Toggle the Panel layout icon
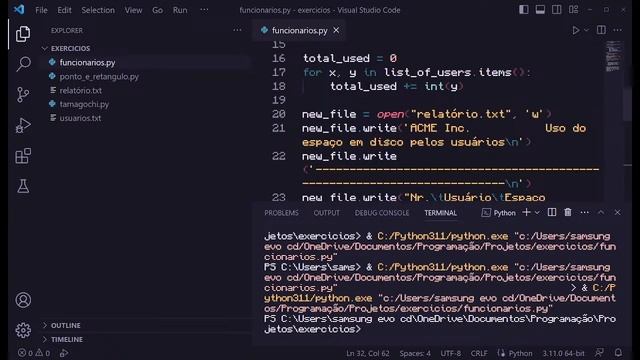 point(540,10)
